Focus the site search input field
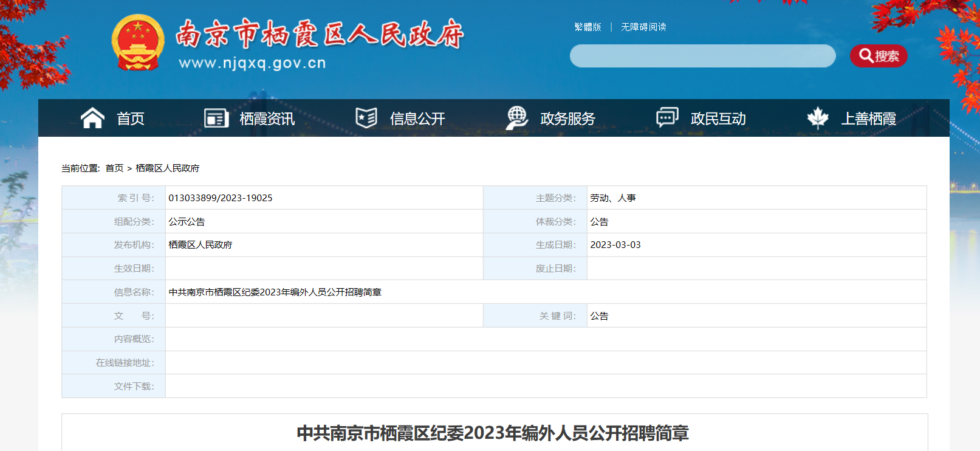The height and width of the screenshot is (451, 980). pos(702,56)
